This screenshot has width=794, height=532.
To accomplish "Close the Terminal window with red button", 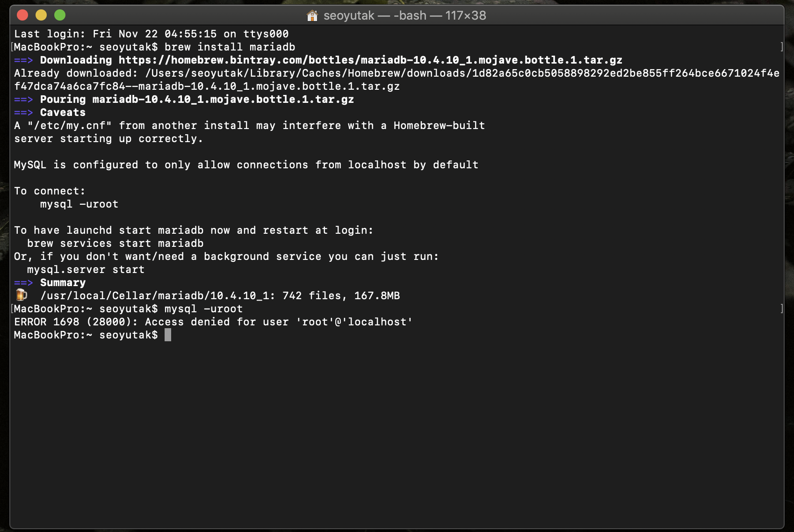I will tap(22, 15).
